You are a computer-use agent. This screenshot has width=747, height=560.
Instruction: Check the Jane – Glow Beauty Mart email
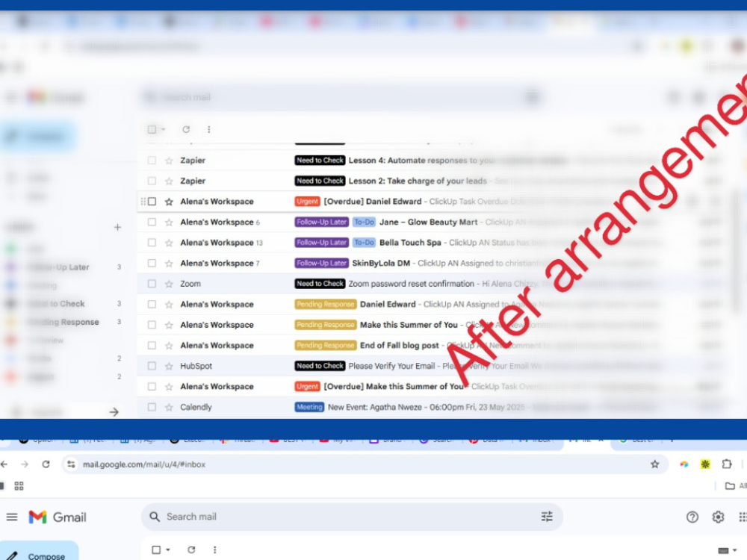point(152,222)
